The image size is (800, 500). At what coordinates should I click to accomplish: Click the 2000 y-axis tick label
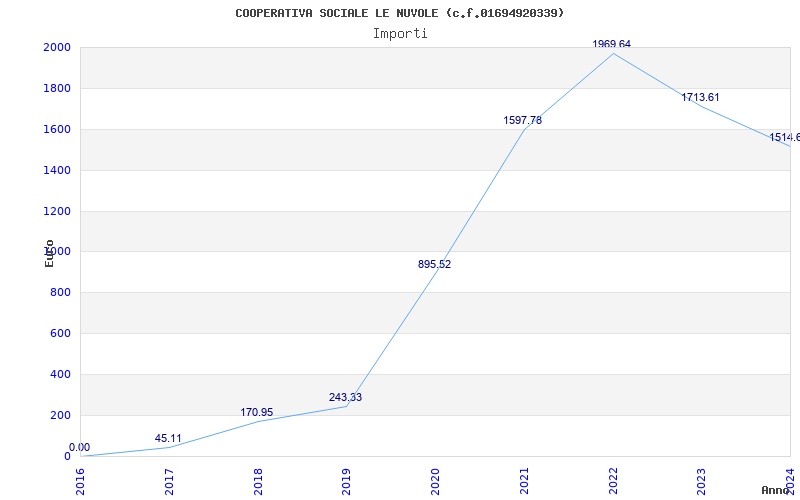pos(57,47)
